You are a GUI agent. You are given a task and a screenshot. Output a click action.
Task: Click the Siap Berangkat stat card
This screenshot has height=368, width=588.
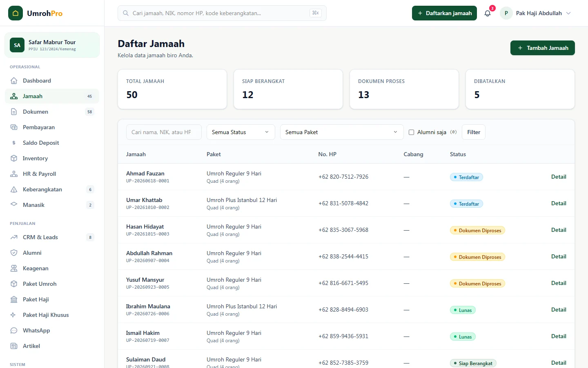tap(288, 89)
